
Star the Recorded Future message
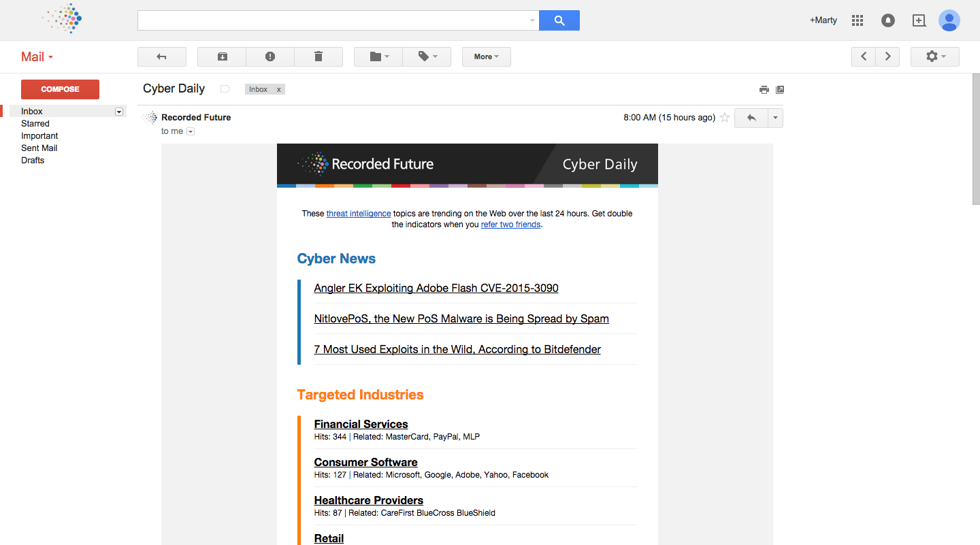[x=725, y=118]
